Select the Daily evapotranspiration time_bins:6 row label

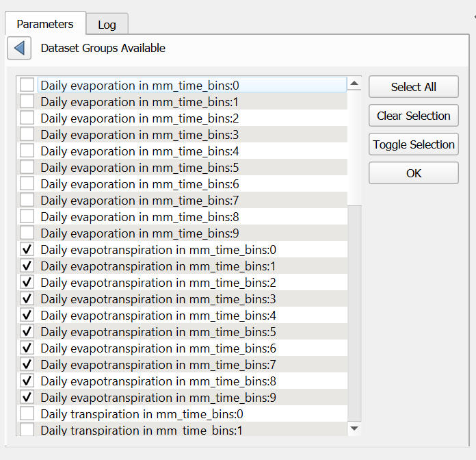[x=158, y=348]
